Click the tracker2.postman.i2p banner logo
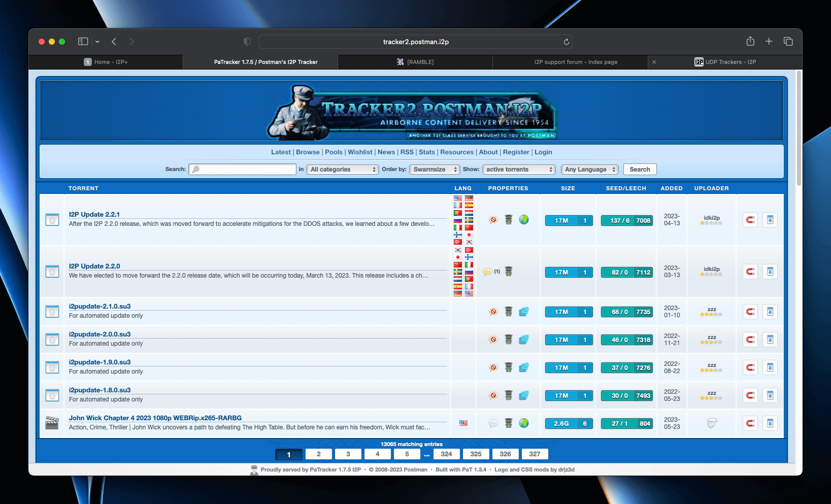Image resolution: width=831 pixels, height=504 pixels. (412, 112)
